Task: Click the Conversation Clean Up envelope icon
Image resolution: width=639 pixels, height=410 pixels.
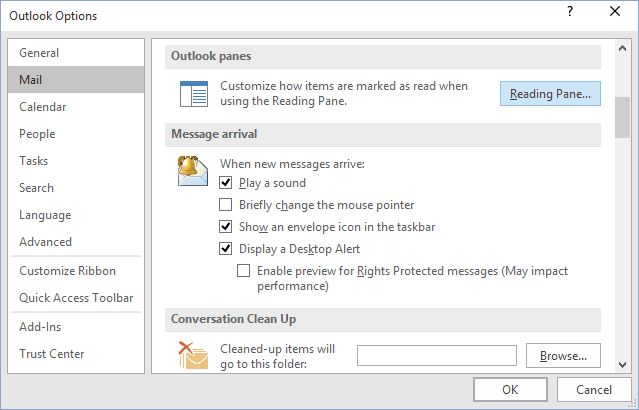Action: point(193,355)
